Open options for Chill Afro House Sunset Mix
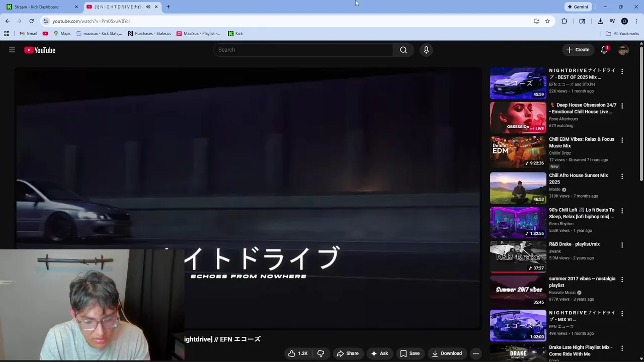Image resolution: width=644 pixels, height=362 pixels. pyautogui.click(x=622, y=176)
